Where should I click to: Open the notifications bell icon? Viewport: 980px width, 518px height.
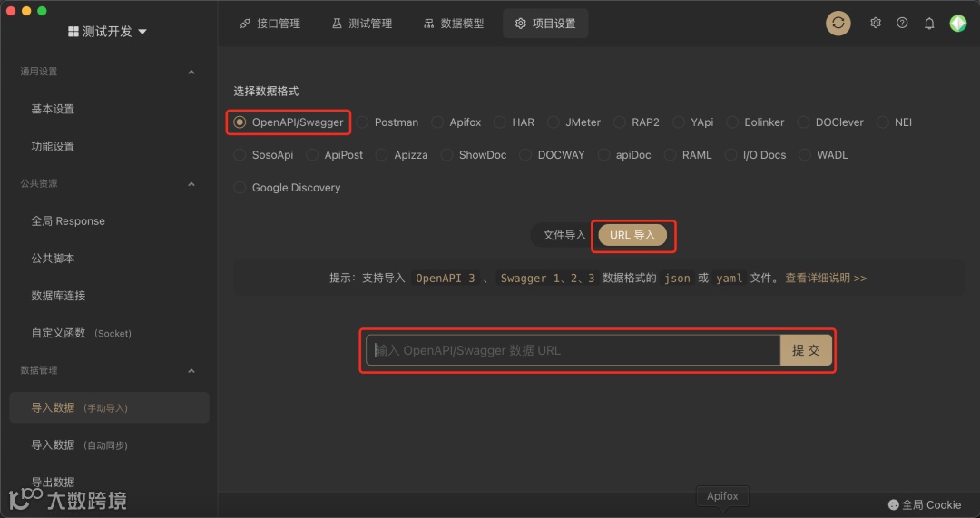pyautogui.click(x=929, y=24)
